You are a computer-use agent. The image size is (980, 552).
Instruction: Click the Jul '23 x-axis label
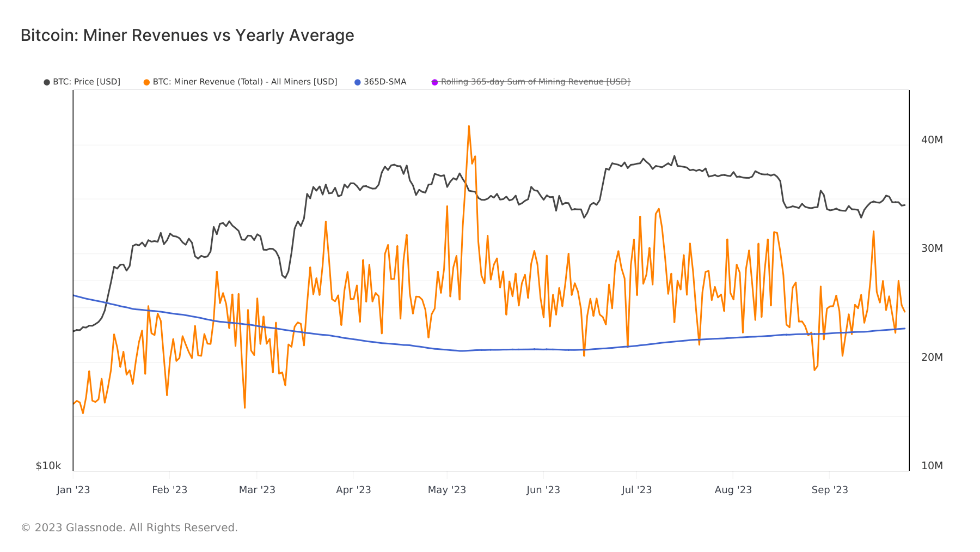636,489
